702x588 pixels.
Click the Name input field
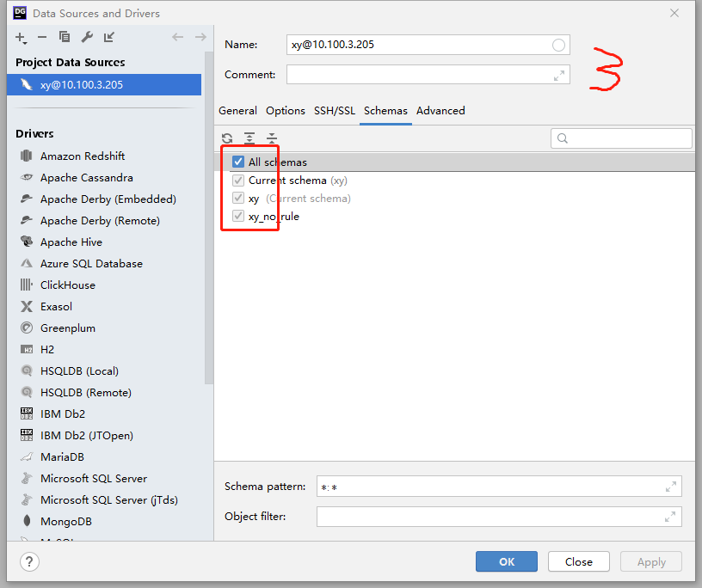point(428,45)
